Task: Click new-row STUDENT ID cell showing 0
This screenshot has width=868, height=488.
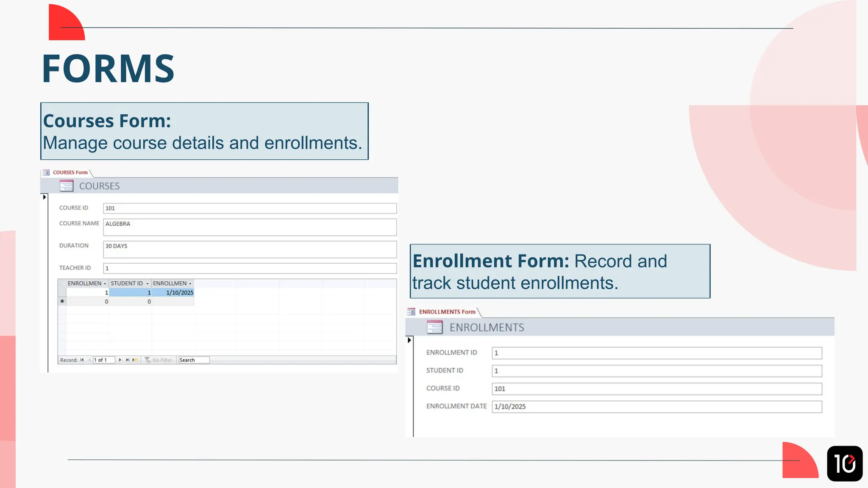Action: coord(130,302)
